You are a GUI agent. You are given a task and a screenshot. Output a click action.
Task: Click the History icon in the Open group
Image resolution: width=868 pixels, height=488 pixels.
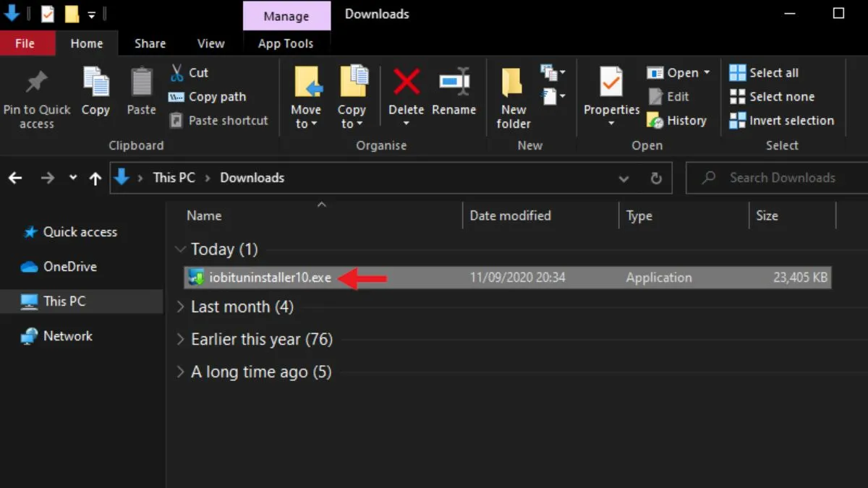677,120
